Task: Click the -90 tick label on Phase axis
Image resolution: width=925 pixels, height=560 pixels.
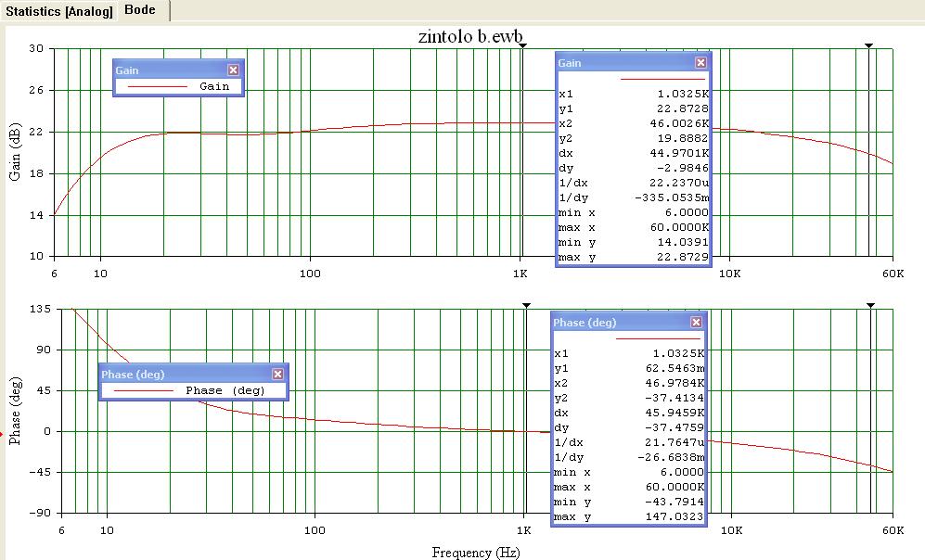Action: pyautogui.click(x=40, y=513)
